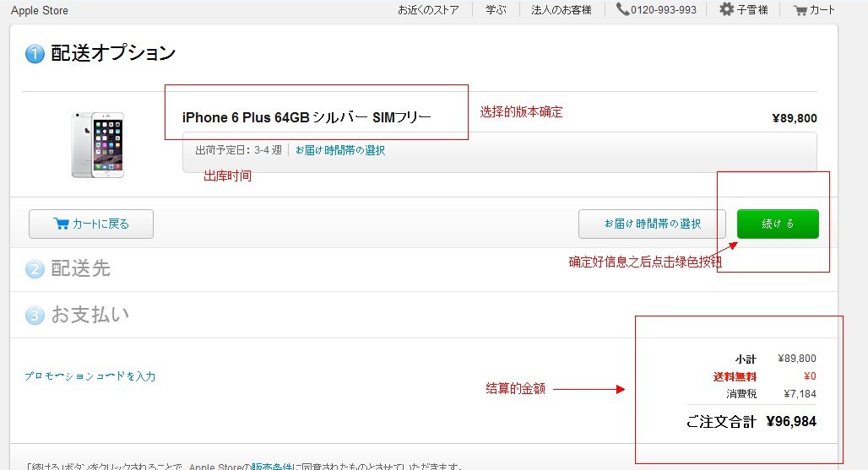Click the 消費税 ¥7,184 amount
Viewport: 868px width, 470px height.
(800, 394)
